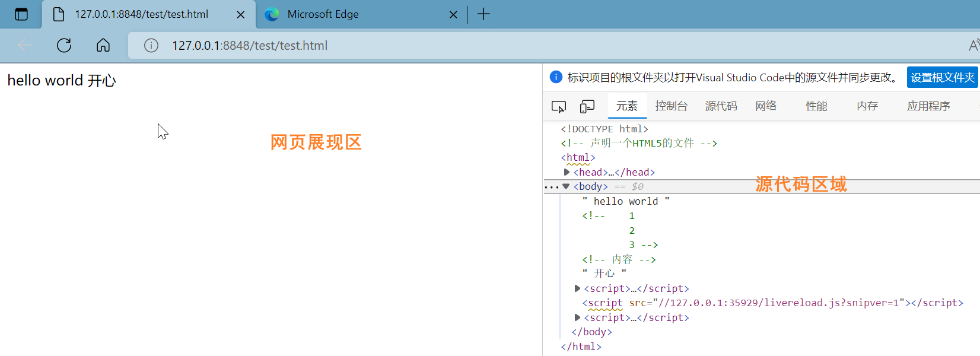Open the 控制台 tab in DevTools

coord(672,106)
